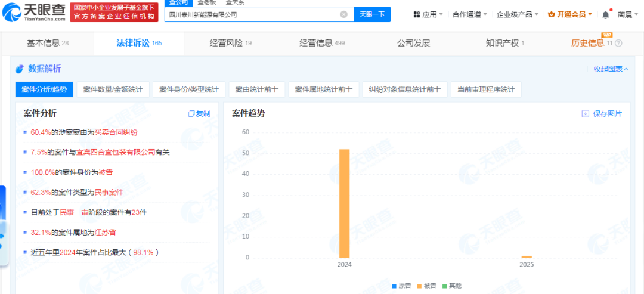
Task: Click the 2024 orange bar in chart
Action: tap(344, 204)
